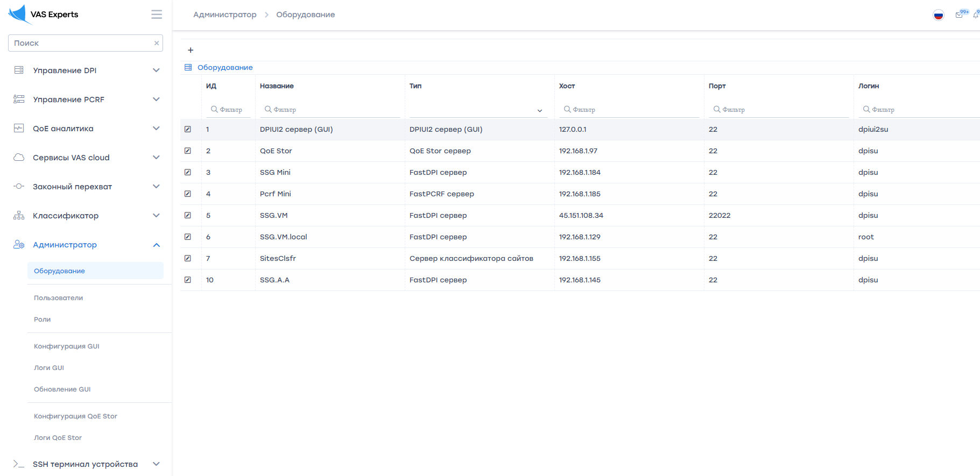Click the edit icon for Pcrf Mini row
Screen dimensions: 980x476
pos(188,194)
